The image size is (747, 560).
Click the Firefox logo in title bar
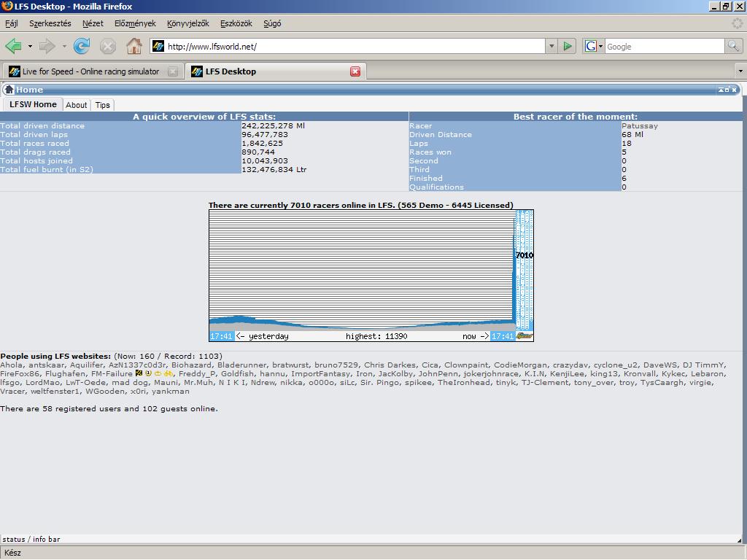(x=7, y=6)
